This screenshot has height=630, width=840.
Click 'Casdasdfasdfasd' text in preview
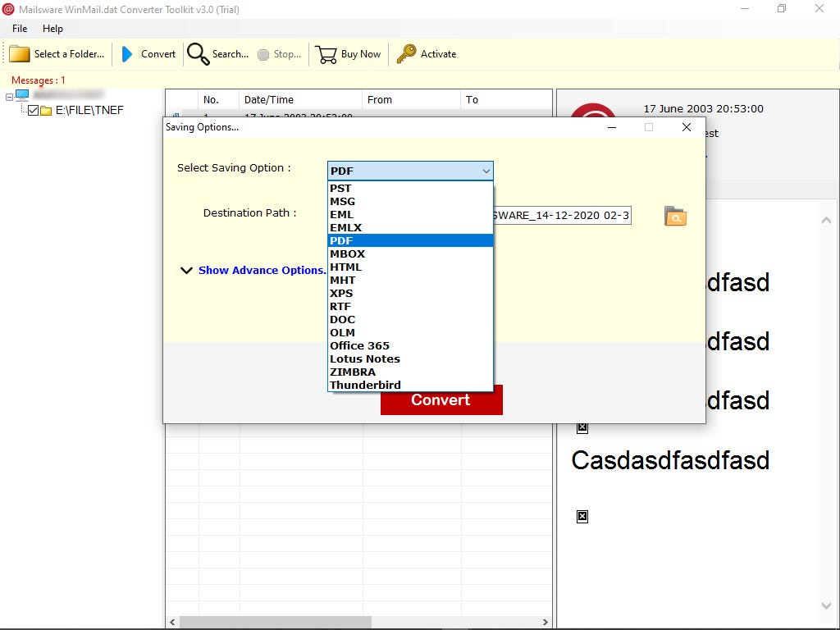(x=670, y=460)
